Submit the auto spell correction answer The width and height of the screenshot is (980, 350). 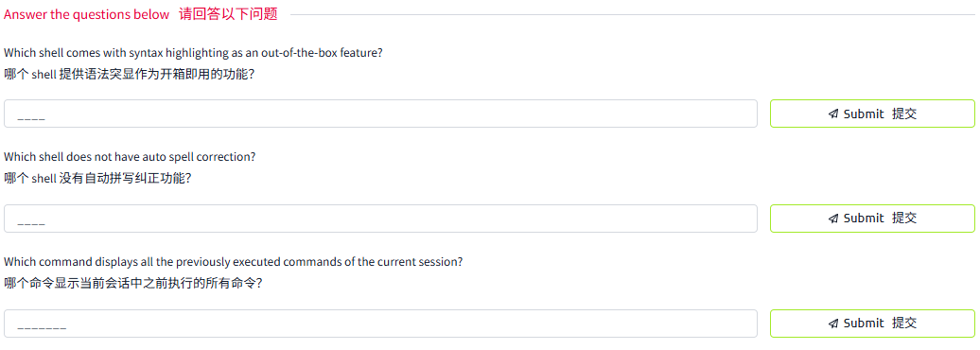tap(872, 219)
